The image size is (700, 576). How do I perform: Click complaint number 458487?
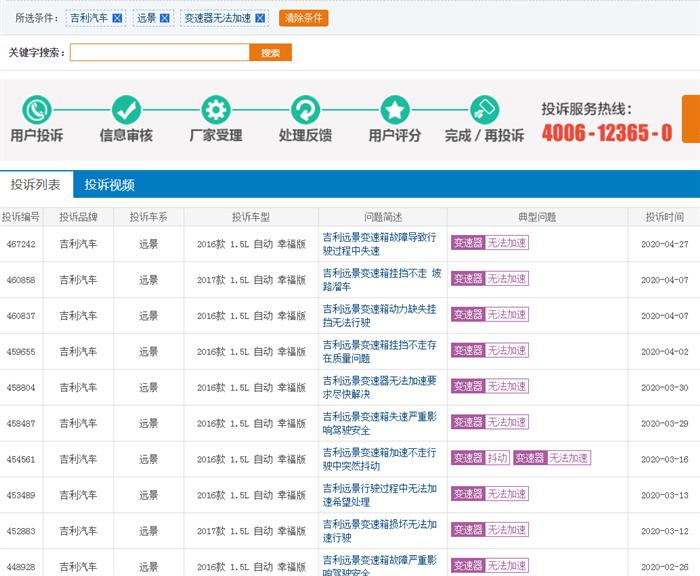(21, 423)
